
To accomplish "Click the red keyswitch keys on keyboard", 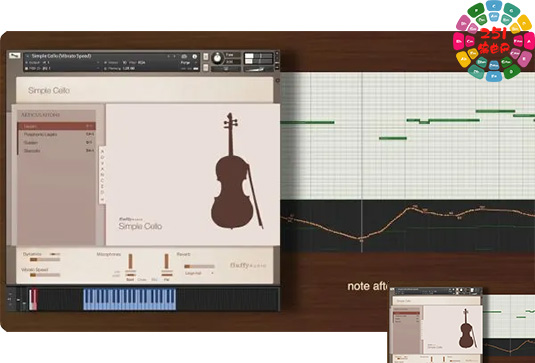I will point(33,300).
